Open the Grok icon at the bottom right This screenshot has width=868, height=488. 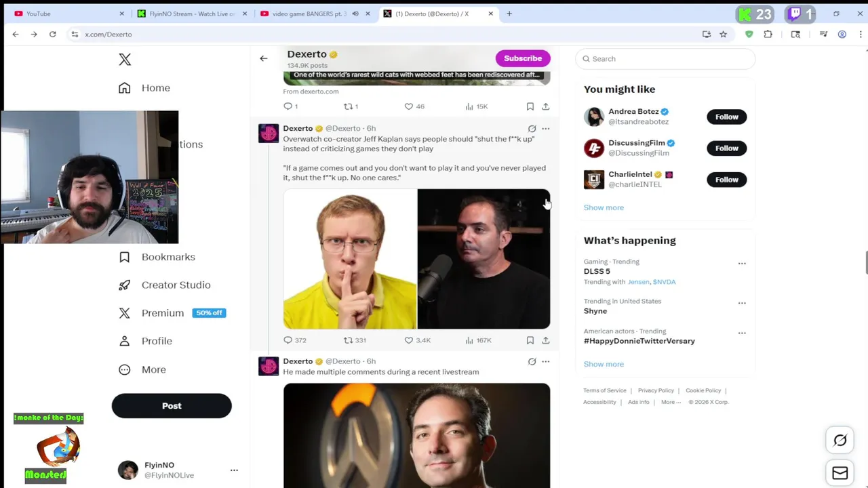click(x=840, y=441)
